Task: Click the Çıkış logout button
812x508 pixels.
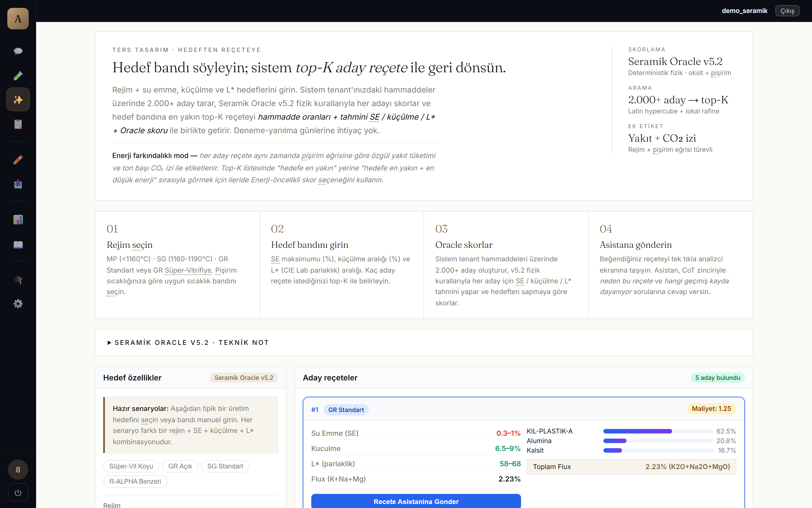Action: [787, 11]
